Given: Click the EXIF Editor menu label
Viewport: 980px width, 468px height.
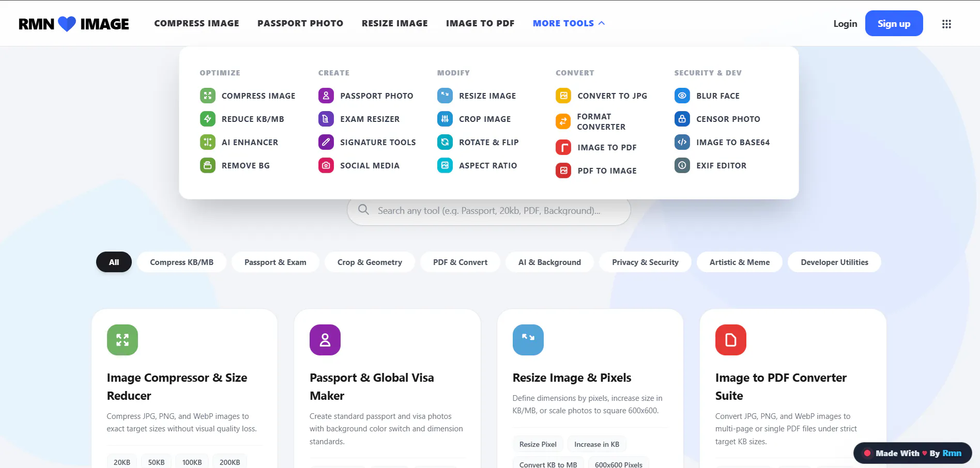Looking at the screenshot, I should click(721, 165).
